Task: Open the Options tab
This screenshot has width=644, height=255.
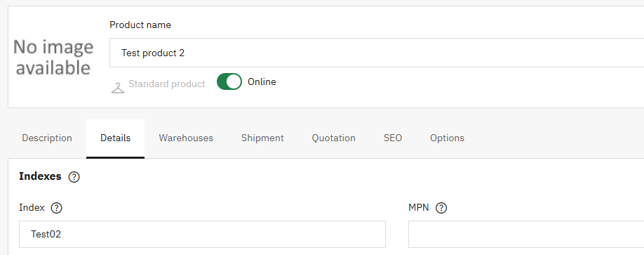Action: click(x=448, y=138)
